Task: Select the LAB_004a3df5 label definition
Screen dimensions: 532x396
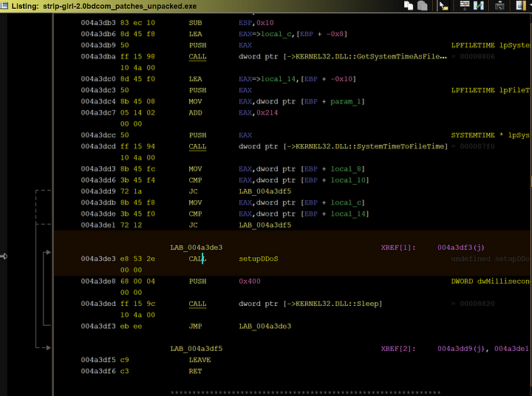Action: point(197,349)
